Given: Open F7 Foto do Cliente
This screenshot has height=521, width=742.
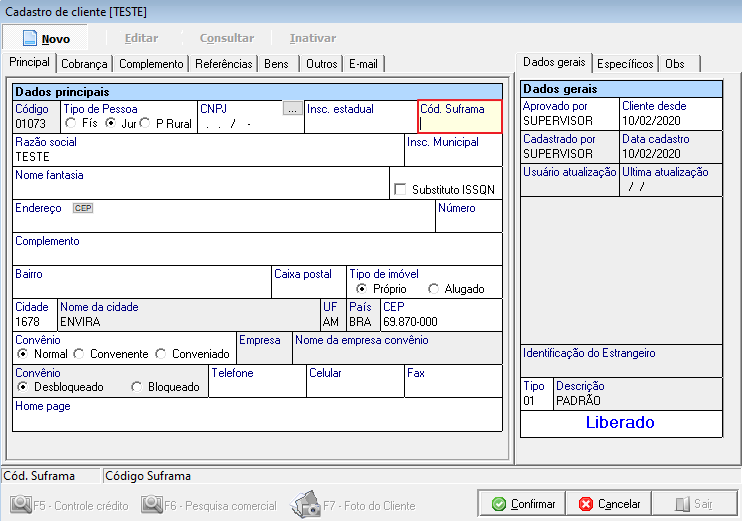Looking at the screenshot, I should (x=304, y=505).
